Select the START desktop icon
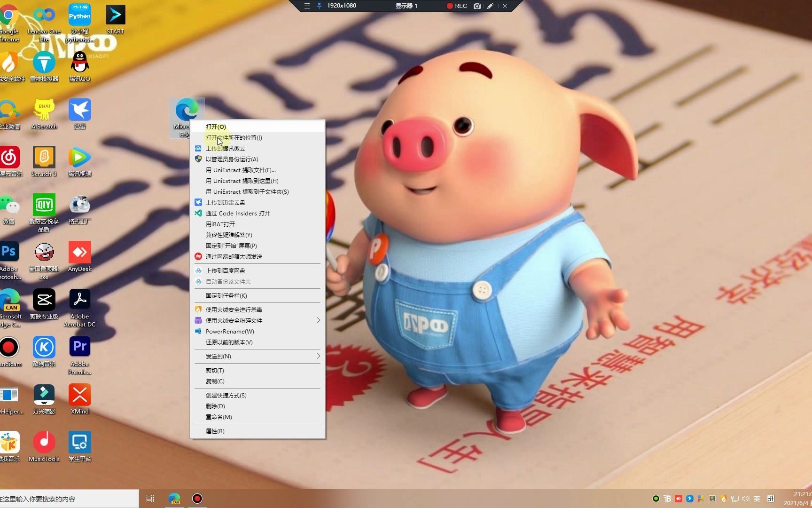The height and width of the screenshot is (508, 812). tap(115, 19)
